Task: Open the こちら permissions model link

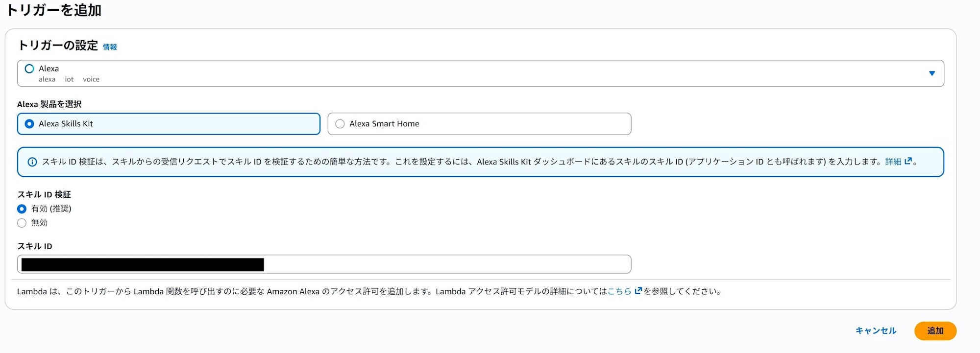Action: [619, 291]
